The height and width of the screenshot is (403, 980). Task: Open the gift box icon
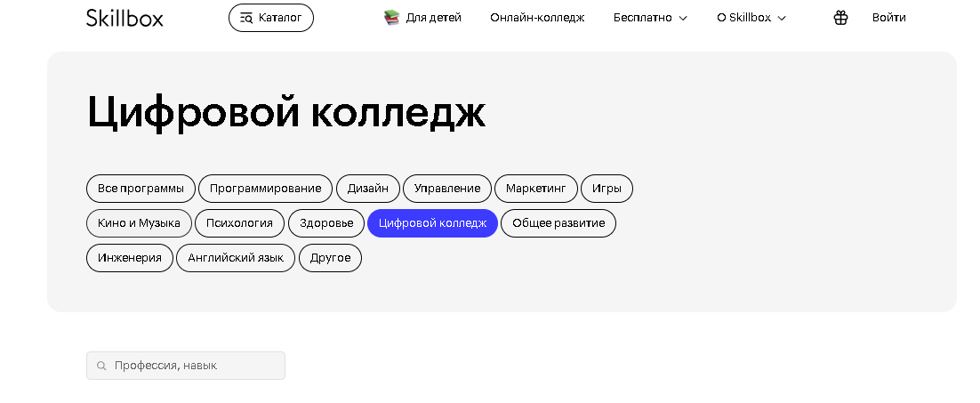840,18
